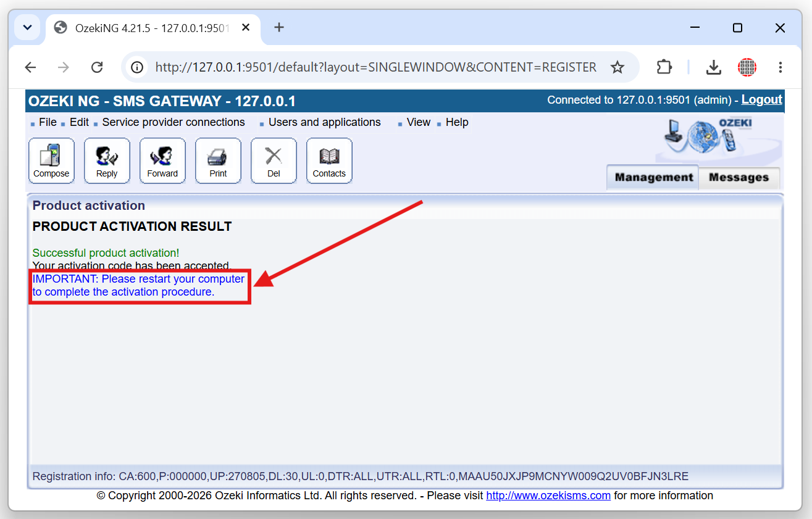
Task: Click 'Successful product activation!' text
Action: click(106, 253)
